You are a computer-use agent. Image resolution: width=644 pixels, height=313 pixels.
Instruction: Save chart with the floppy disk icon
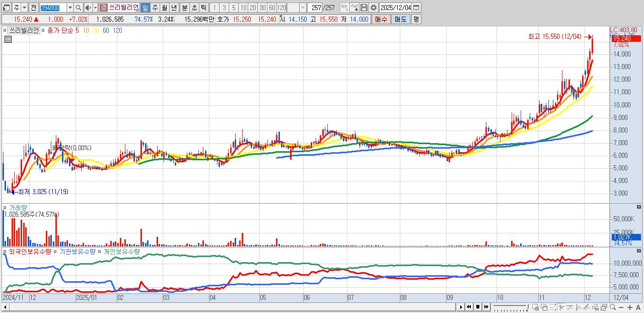click(x=364, y=8)
